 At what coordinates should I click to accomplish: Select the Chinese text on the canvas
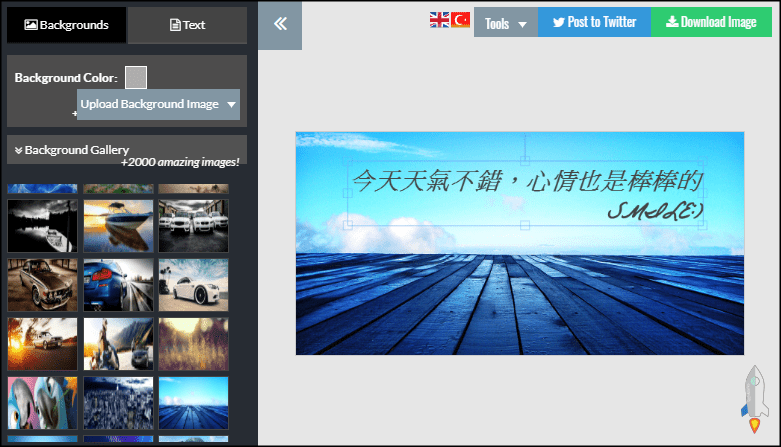pos(526,181)
